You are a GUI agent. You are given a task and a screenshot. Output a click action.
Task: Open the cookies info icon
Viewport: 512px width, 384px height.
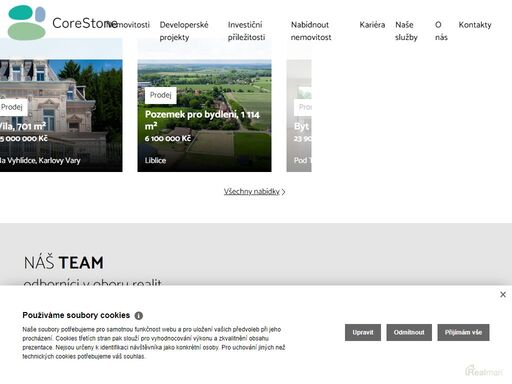point(139,315)
